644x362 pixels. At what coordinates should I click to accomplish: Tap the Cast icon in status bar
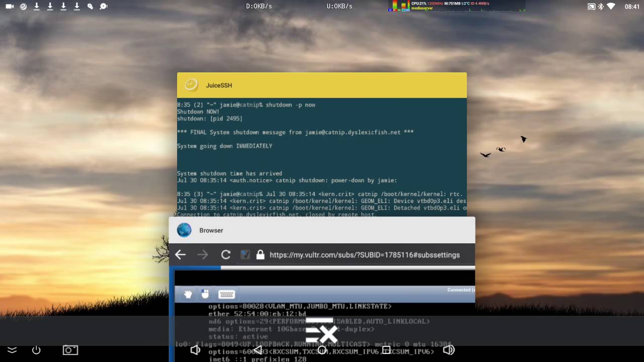click(591, 7)
